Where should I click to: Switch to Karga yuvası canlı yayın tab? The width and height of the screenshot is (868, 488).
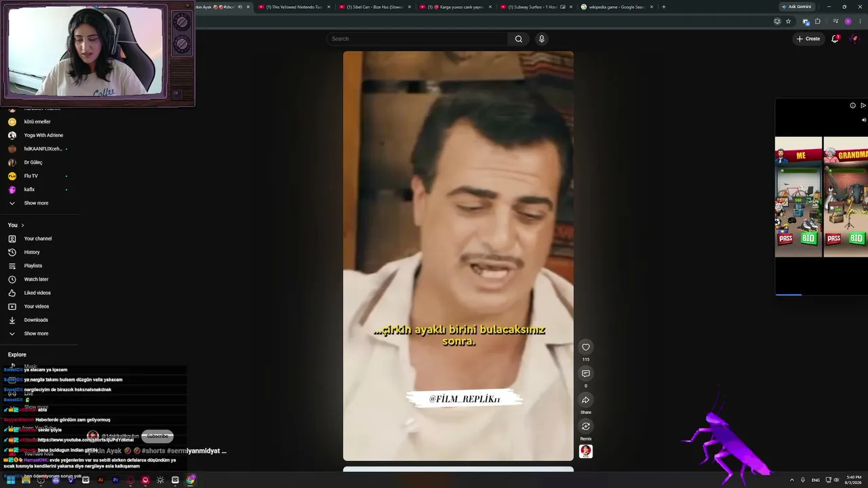tap(456, 7)
